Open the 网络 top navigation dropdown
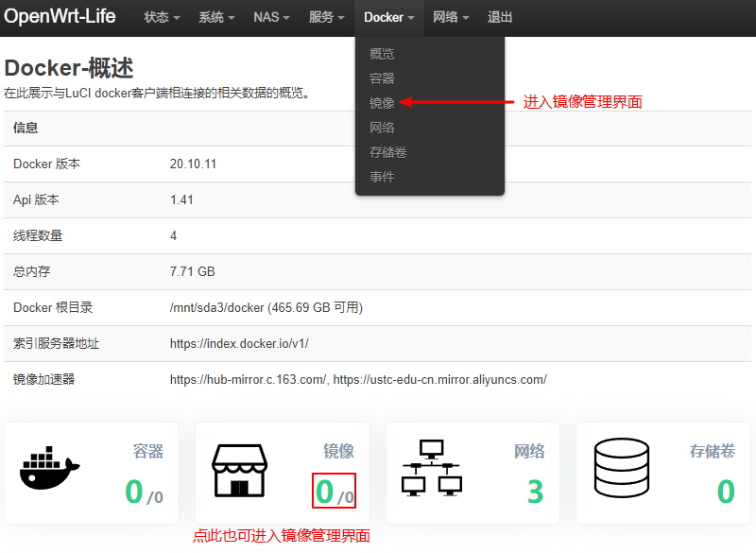 click(x=451, y=17)
